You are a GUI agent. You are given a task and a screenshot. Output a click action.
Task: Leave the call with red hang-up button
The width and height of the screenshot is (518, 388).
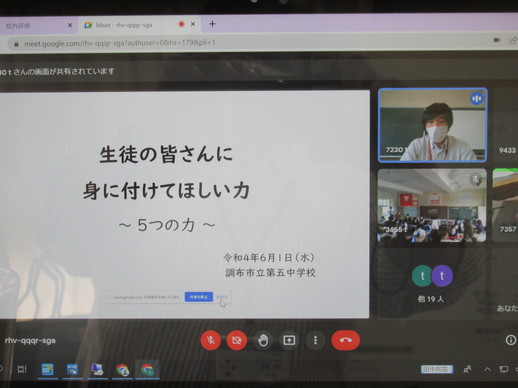[346, 340]
